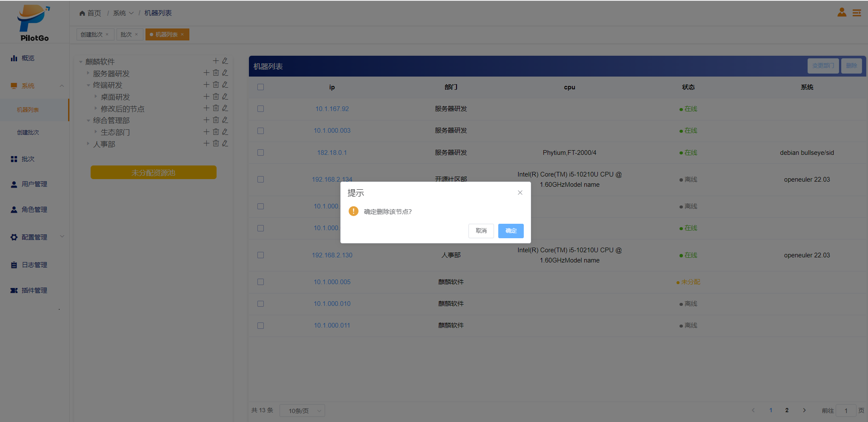Click the add icon for 终端研发 node
868x422 pixels.
206,85
